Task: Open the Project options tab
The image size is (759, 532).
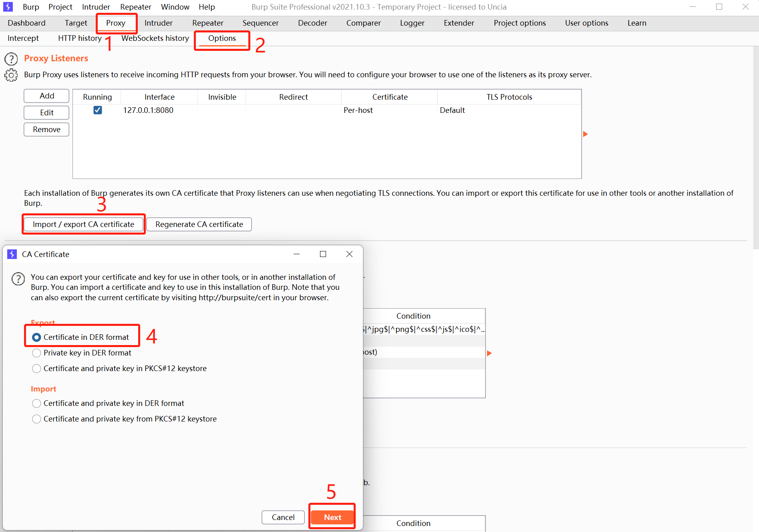Action: pos(520,23)
